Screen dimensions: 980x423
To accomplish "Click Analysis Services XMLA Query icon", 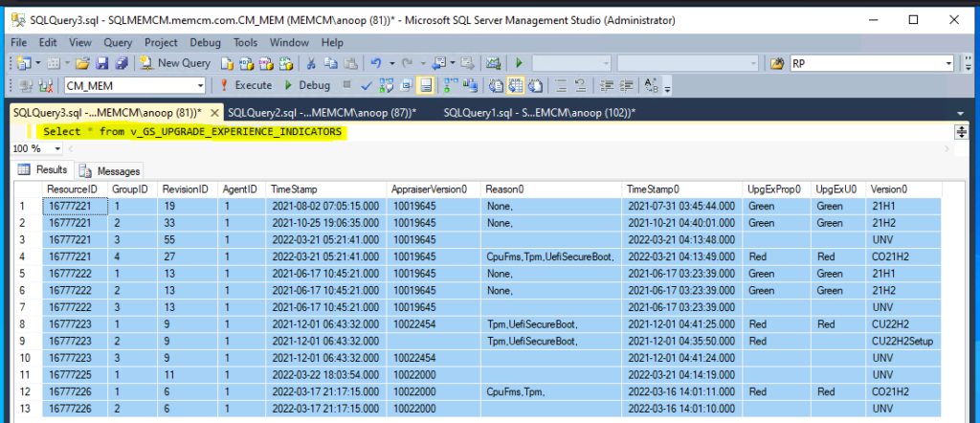I will pyautogui.click(x=285, y=63).
